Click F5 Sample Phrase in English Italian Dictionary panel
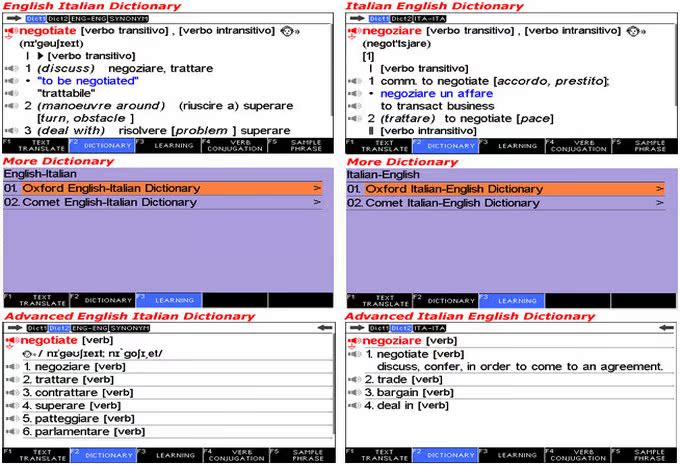The image size is (680, 476). [x=301, y=146]
